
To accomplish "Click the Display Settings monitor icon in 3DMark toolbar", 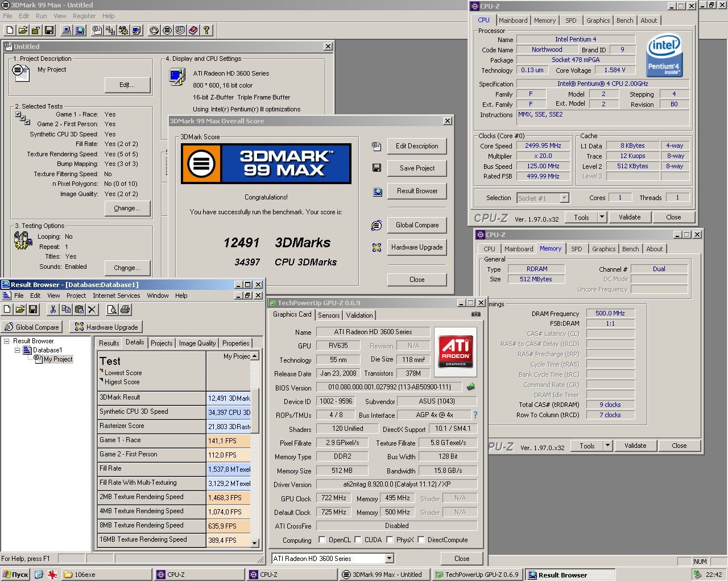I will click(136, 30).
